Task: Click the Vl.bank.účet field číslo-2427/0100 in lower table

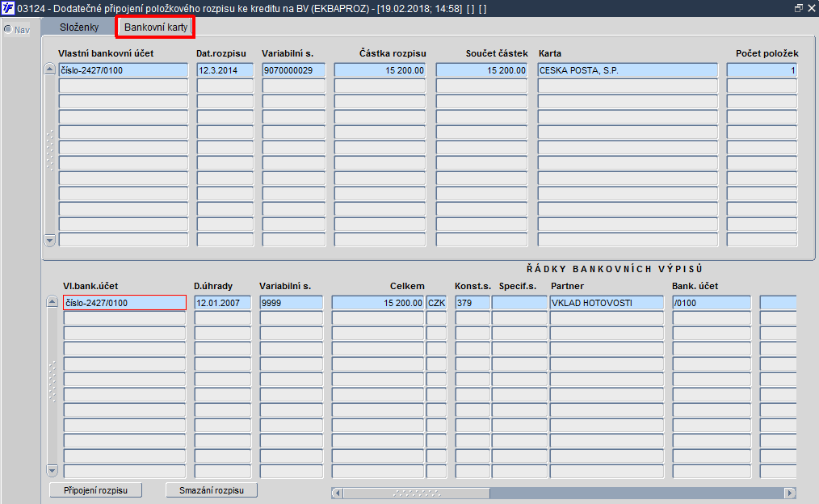Action: [125, 303]
